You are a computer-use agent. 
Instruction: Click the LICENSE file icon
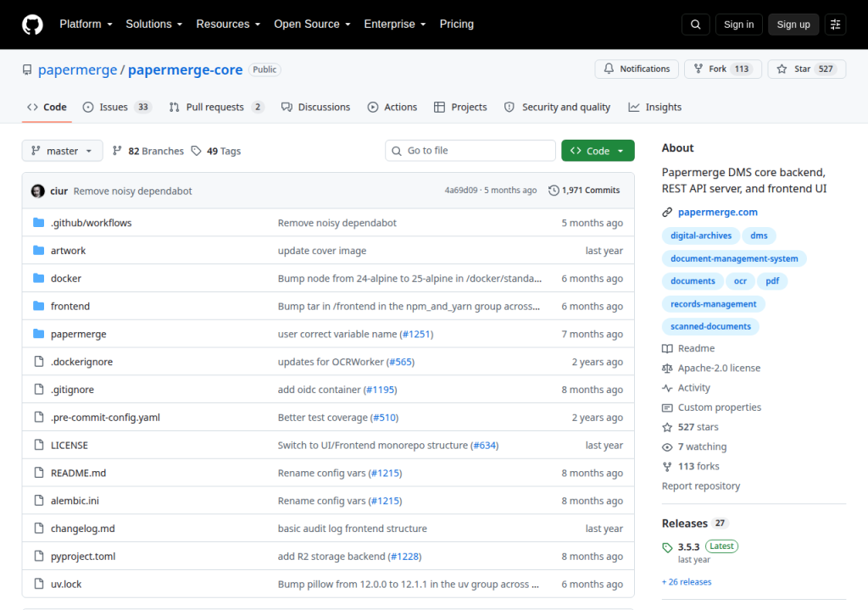39,445
